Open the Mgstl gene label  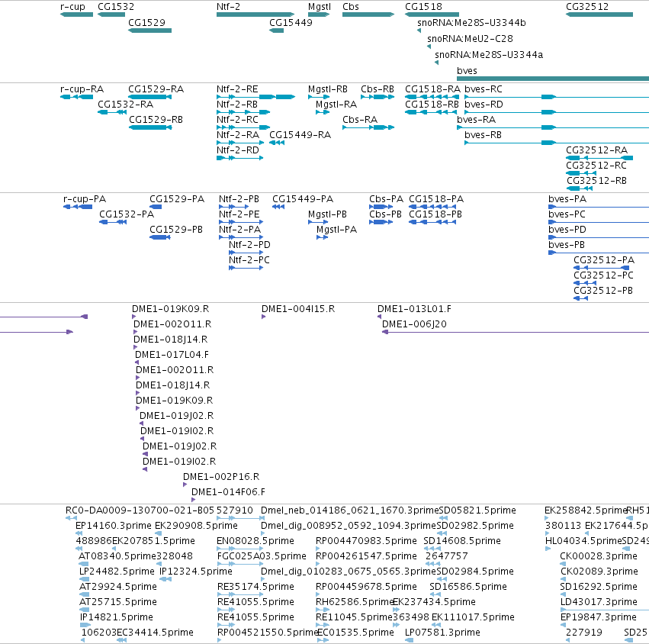coord(320,7)
